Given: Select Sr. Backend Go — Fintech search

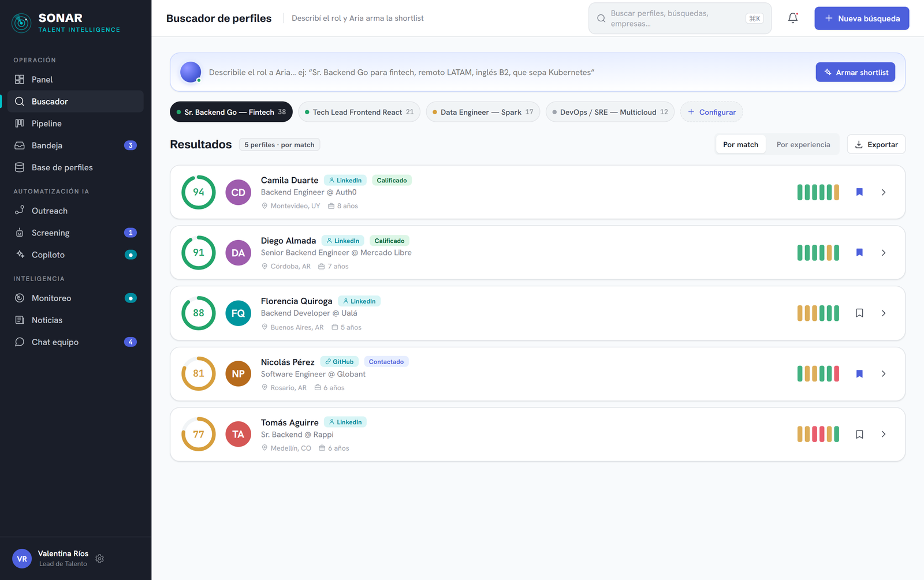Looking at the screenshot, I should [x=231, y=112].
